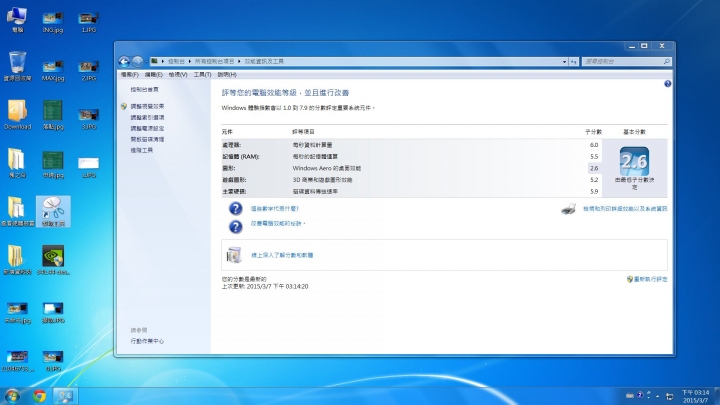Open 行動作業中心 link at sidebar bottom
The height and width of the screenshot is (405, 720).
click(147, 341)
